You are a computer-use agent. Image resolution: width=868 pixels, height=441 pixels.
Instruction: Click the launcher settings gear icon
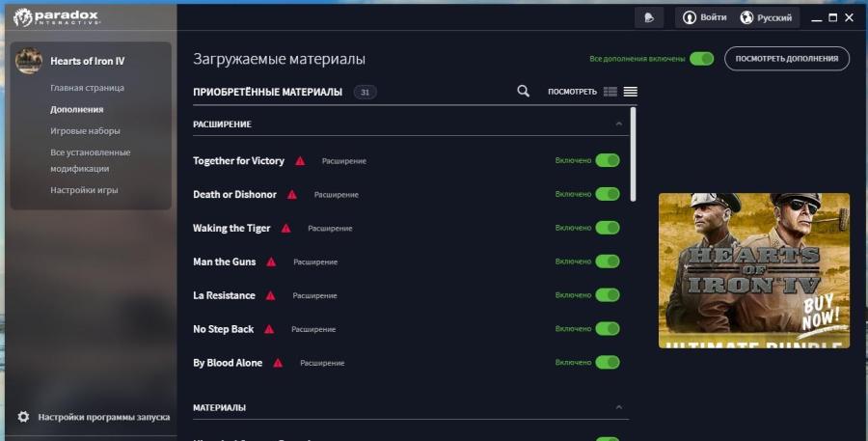pyautogui.click(x=23, y=417)
